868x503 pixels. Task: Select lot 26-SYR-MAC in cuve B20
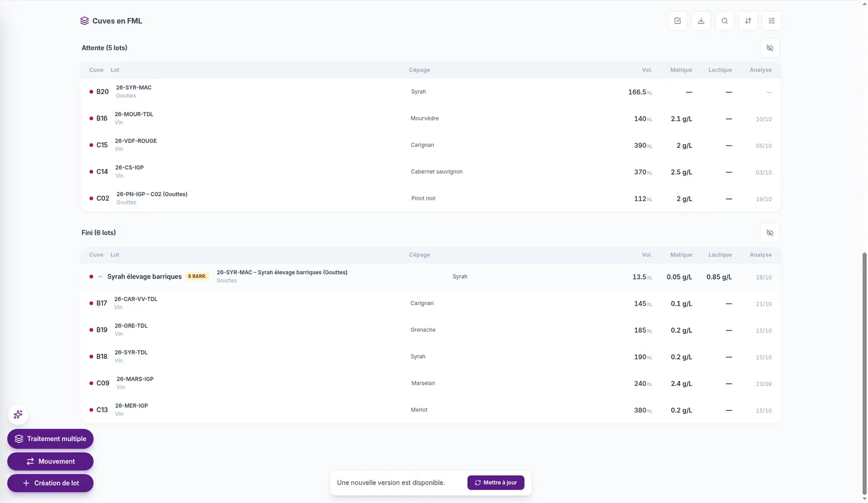[x=133, y=87]
